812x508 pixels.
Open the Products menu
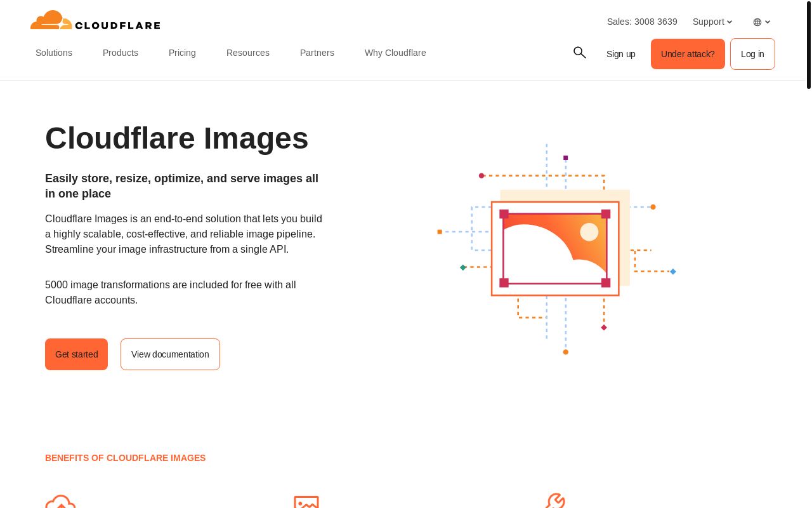[121, 53]
